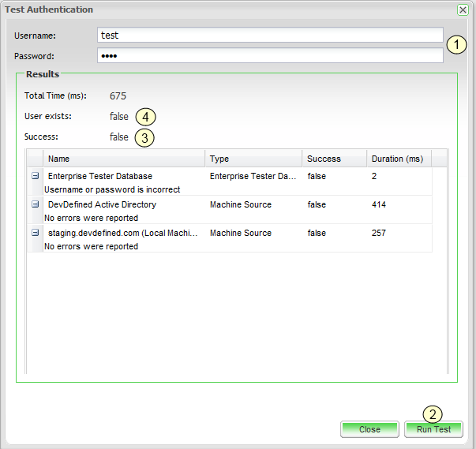Click the Success column header
Viewport: 476px width, 449px height.
334,159
